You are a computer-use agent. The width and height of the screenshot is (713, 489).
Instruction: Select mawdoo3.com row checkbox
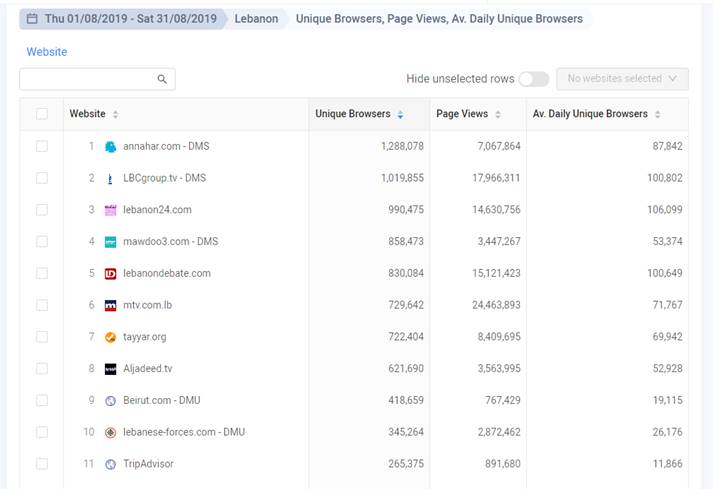pyautogui.click(x=42, y=242)
